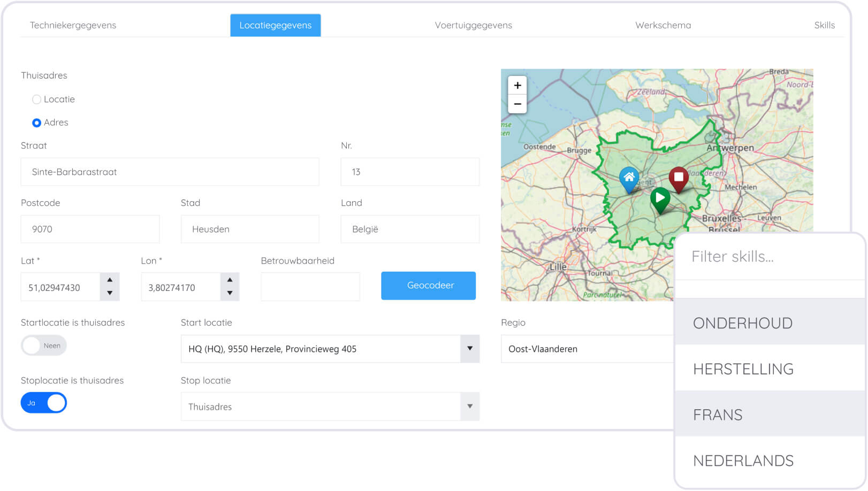Click the Straat input field
The width and height of the screenshot is (868, 491).
click(x=170, y=172)
